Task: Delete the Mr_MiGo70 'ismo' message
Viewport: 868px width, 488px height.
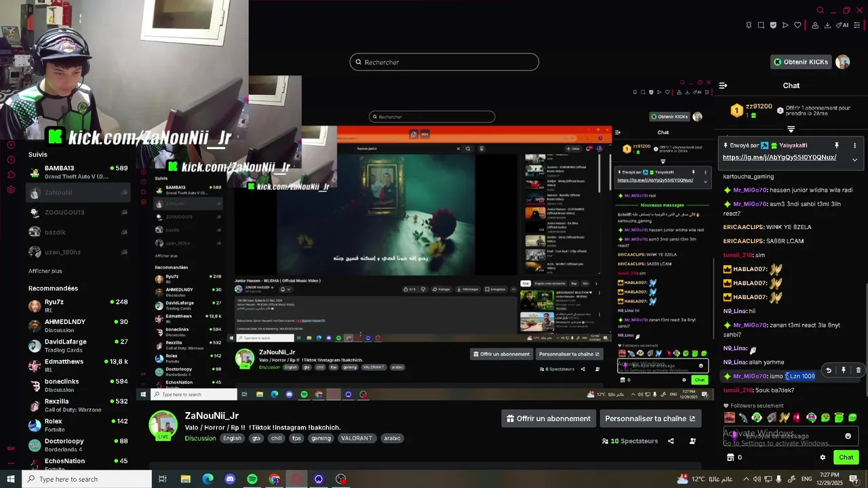Action: pos(858,370)
